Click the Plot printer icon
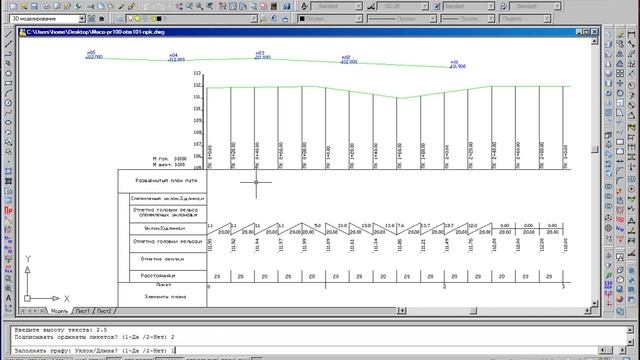Image resolution: width=640 pixels, height=360 pixels. [47, 6]
